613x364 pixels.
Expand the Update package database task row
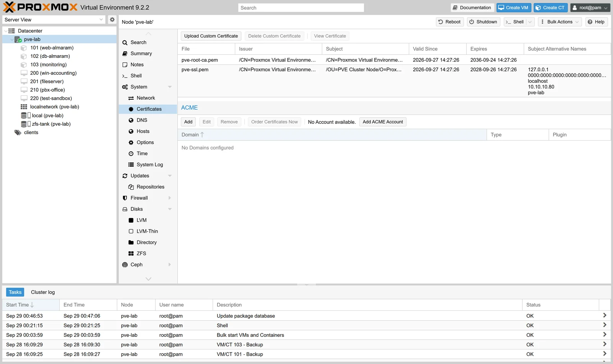point(605,315)
